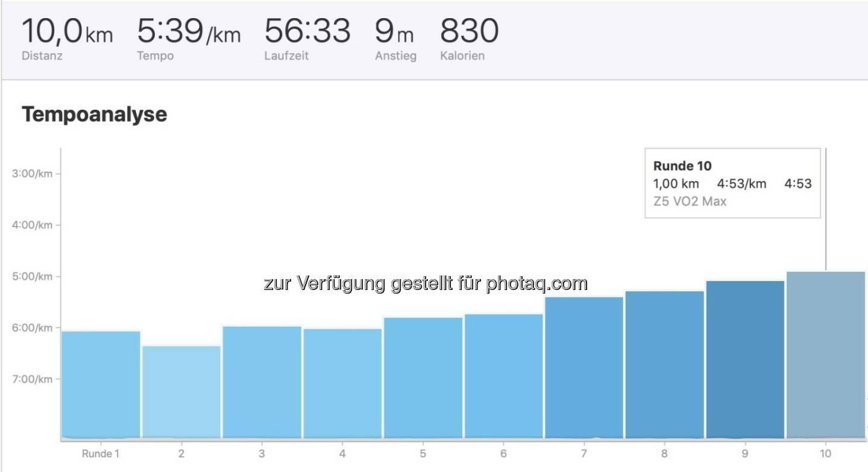Click the Tempoanalyse heading
Image resolution: width=868 pixels, height=472 pixels.
click(x=94, y=114)
